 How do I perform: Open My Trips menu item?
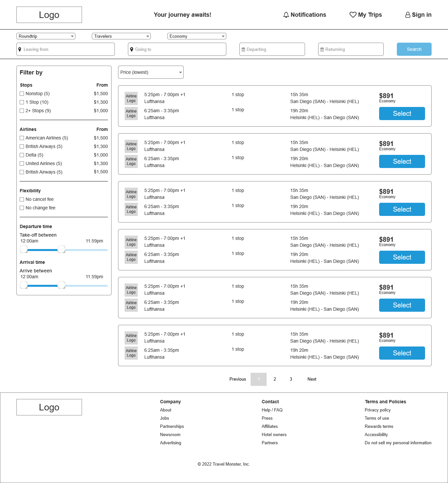click(x=366, y=15)
